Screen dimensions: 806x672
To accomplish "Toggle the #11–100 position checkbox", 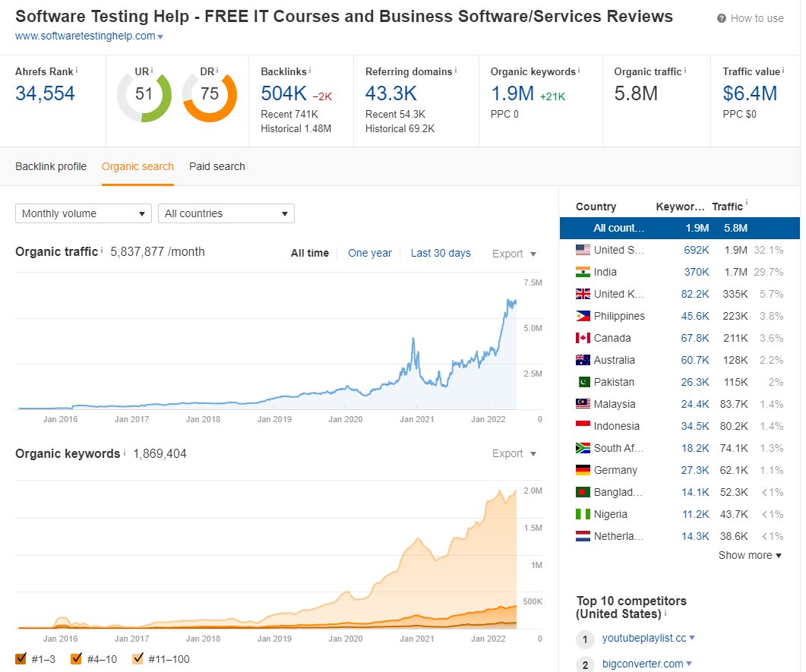I will pos(138,658).
